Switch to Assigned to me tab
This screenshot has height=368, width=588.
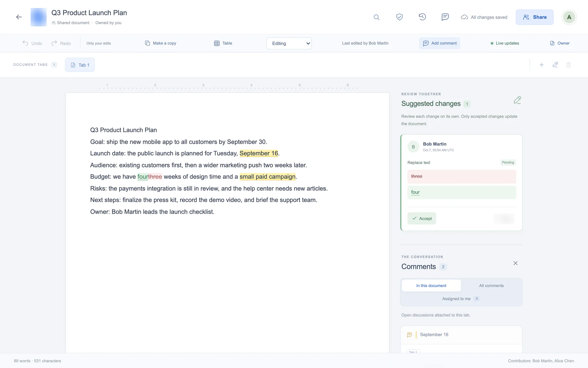[x=461, y=299]
